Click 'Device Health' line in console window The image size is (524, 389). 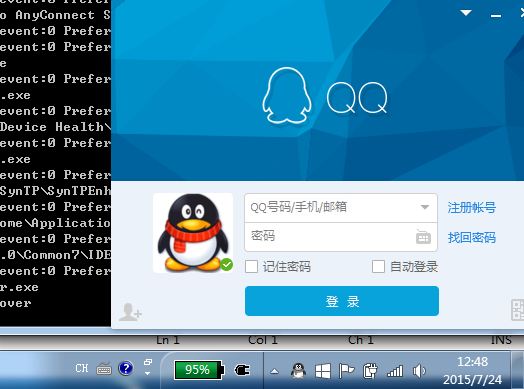click(55, 127)
